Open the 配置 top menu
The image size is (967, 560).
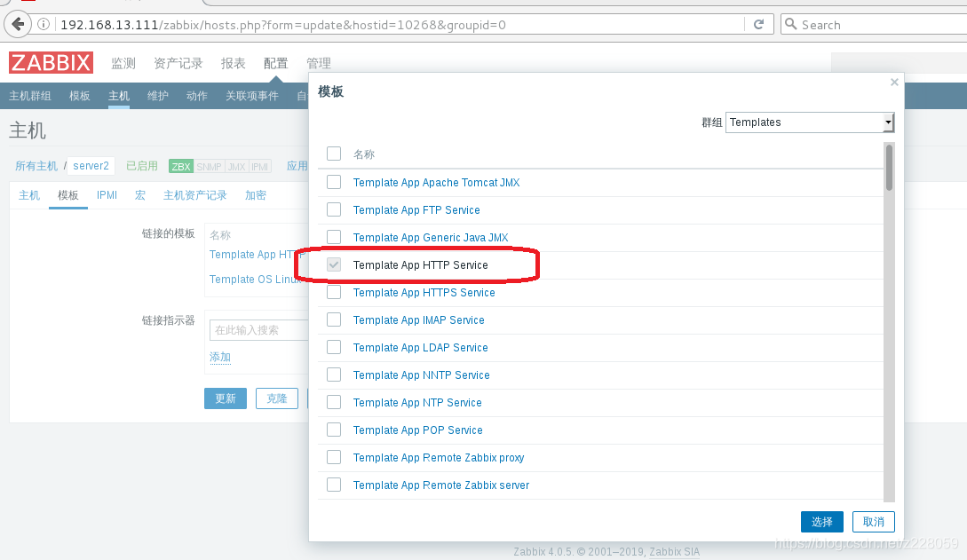tap(275, 63)
